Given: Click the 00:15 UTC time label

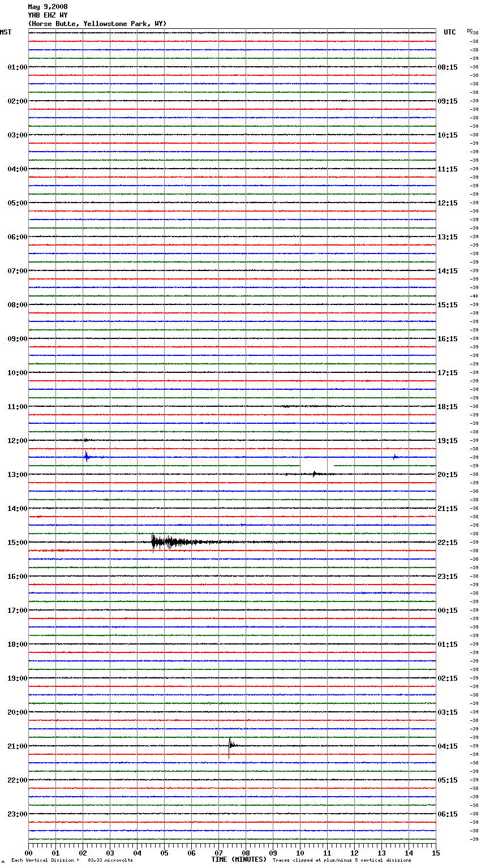Looking at the screenshot, I should pyautogui.click(x=448, y=611).
